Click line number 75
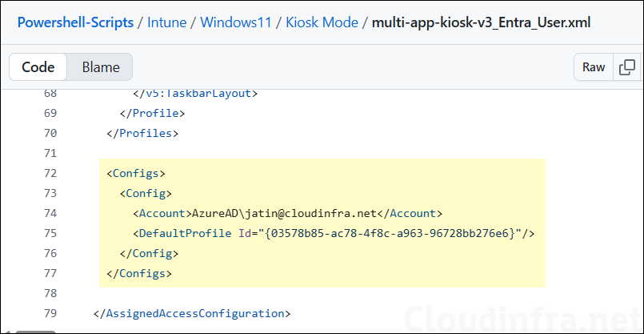This screenshot has height=334, width=644. pos(50,233)
